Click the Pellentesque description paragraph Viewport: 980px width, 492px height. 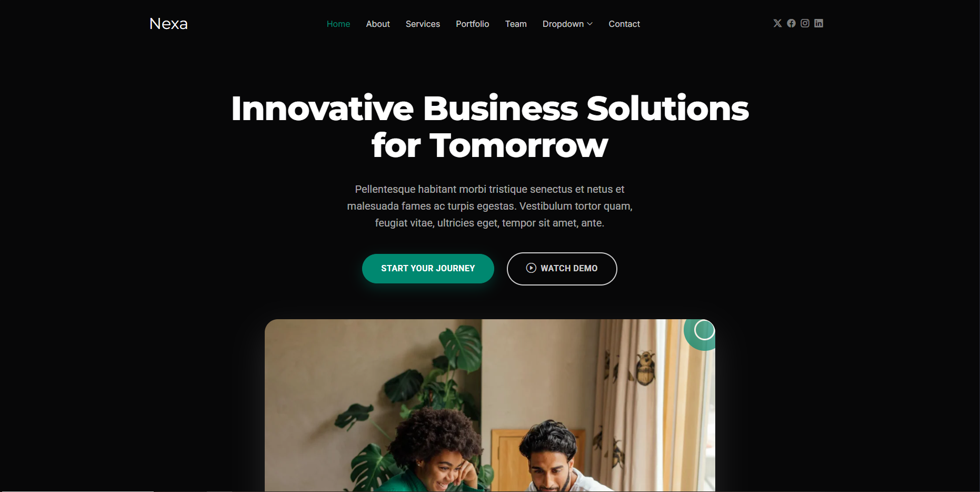point(489,206)
